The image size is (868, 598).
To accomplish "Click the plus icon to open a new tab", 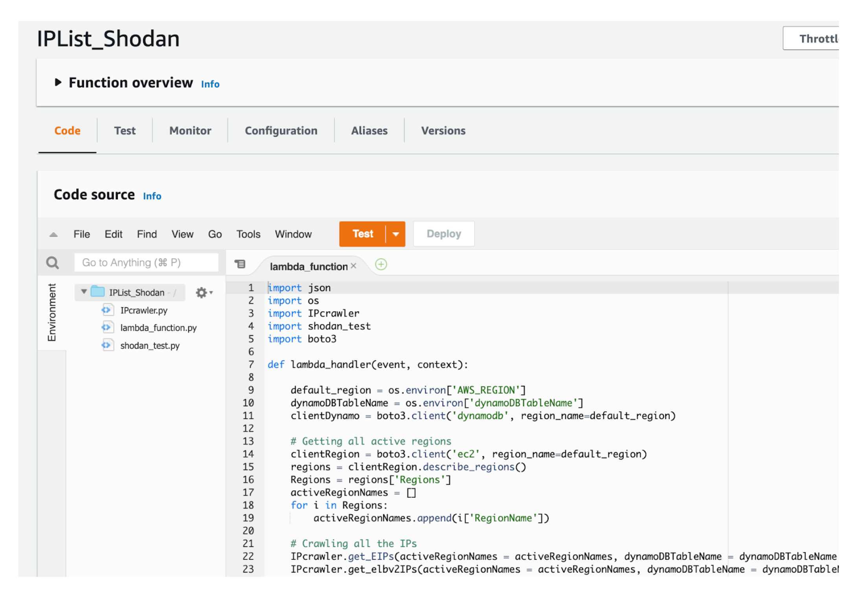I will tap(381, 264).
